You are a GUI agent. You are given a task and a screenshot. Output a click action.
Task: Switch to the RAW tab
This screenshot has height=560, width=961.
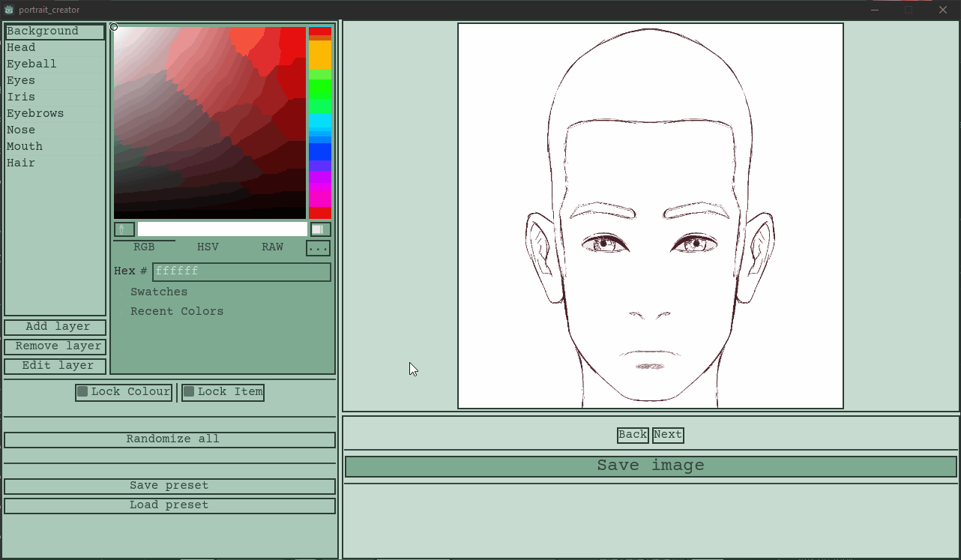coord(272,247)
